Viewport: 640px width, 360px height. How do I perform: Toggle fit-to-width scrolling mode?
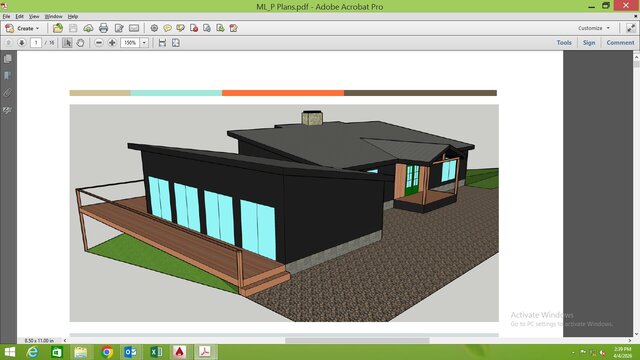click(162, 42)
